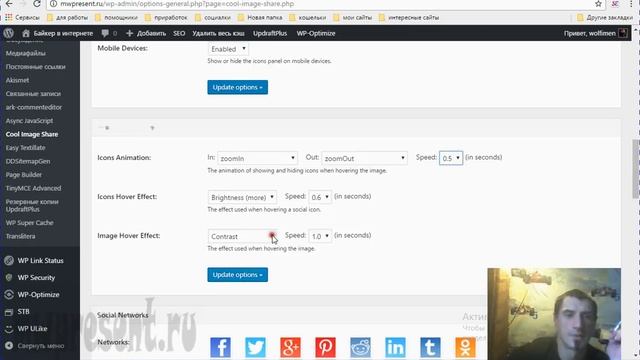Open Резервные копии UpdraftPlus in sidebar

32,205
